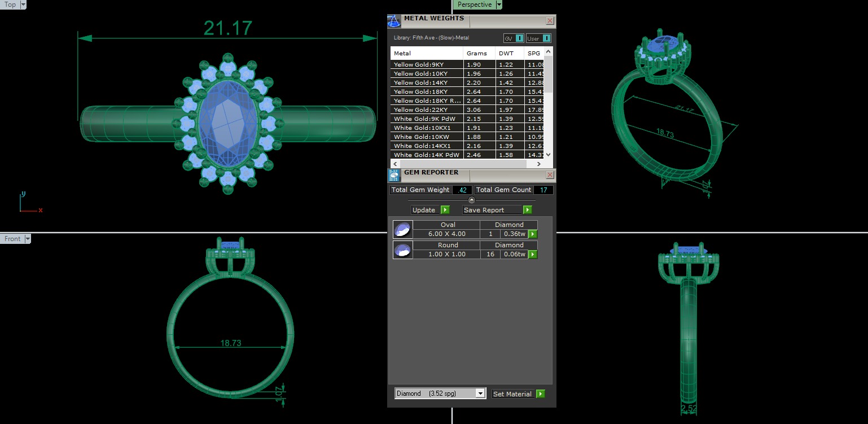Select the Round gem thumbnail
The image size is (868, 424).
[x=402, y=250]
